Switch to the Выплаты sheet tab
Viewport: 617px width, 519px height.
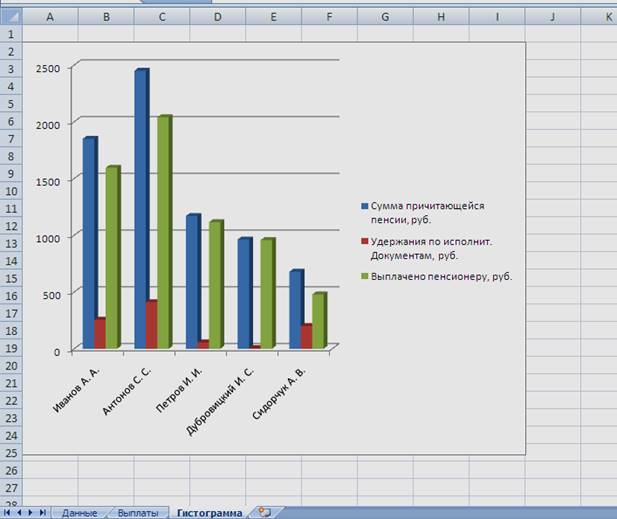[137, 512]
